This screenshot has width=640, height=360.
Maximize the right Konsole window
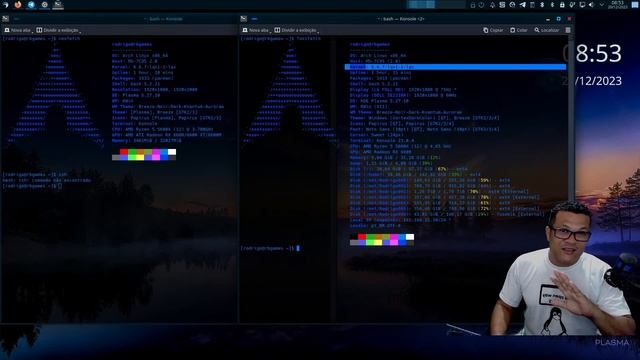pos(558,19)
